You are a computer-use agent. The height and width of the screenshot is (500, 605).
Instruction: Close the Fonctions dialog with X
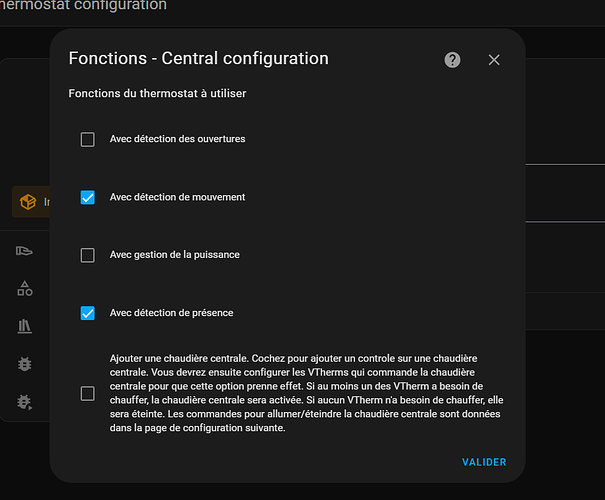click(494, 60)
